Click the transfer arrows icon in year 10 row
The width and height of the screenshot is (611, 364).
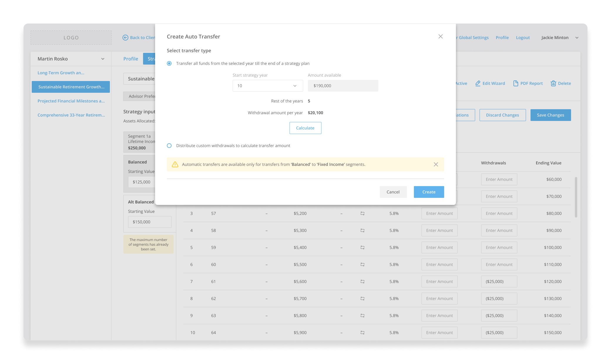pyautogui.click(x=362, y=333)
